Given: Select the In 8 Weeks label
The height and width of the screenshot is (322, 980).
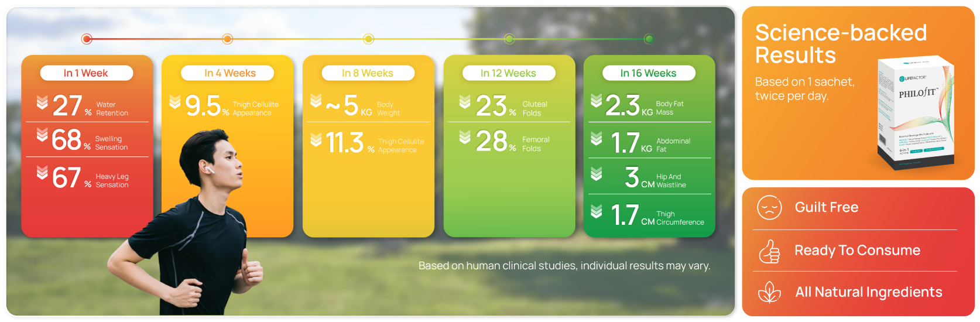Looking at the screenshot, I should [x=368, y=73].
